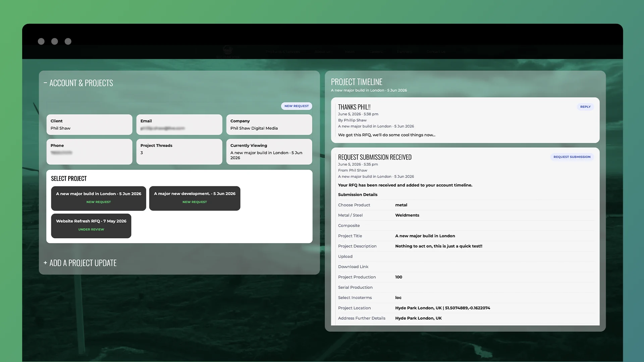Click 'Your RFQ has been received' notice

405,185
